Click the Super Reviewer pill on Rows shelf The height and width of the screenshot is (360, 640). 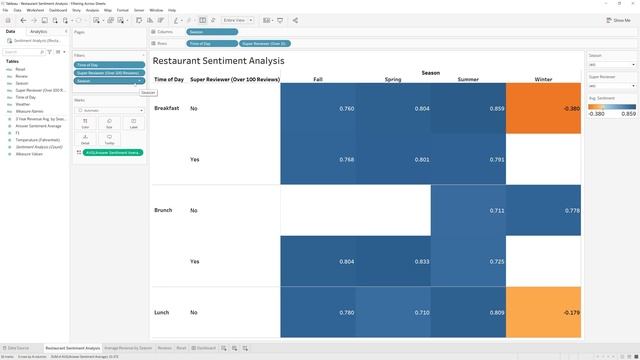[265, 43]
